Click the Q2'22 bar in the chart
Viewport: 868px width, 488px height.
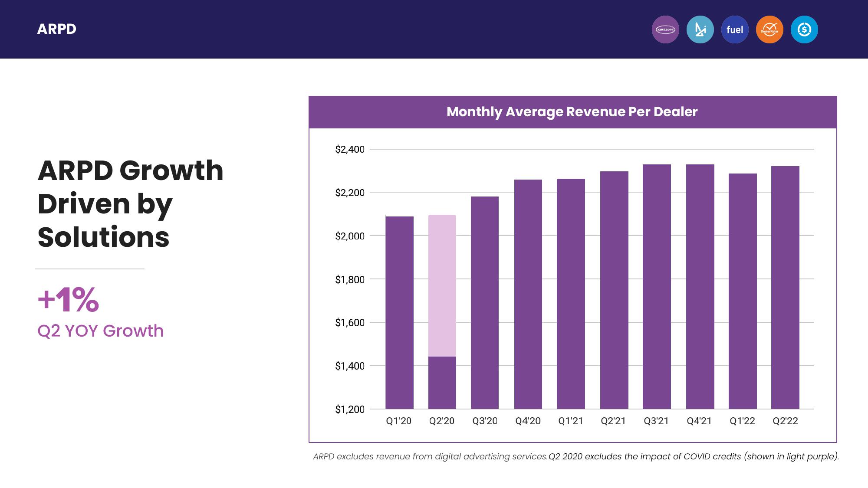[x=785, y=287]
